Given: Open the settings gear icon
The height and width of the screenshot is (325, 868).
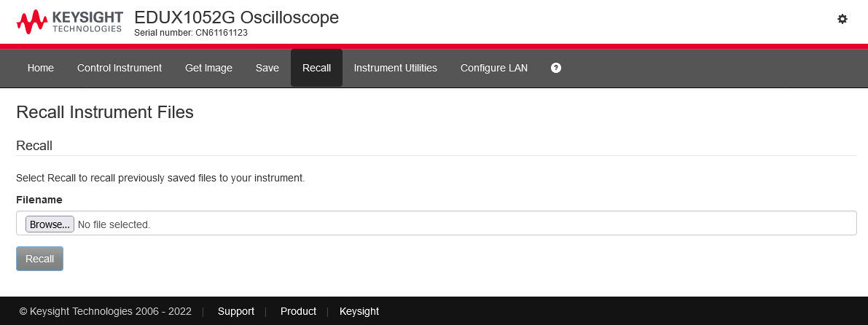Looking at the screenshot, I should coord(842,20).
